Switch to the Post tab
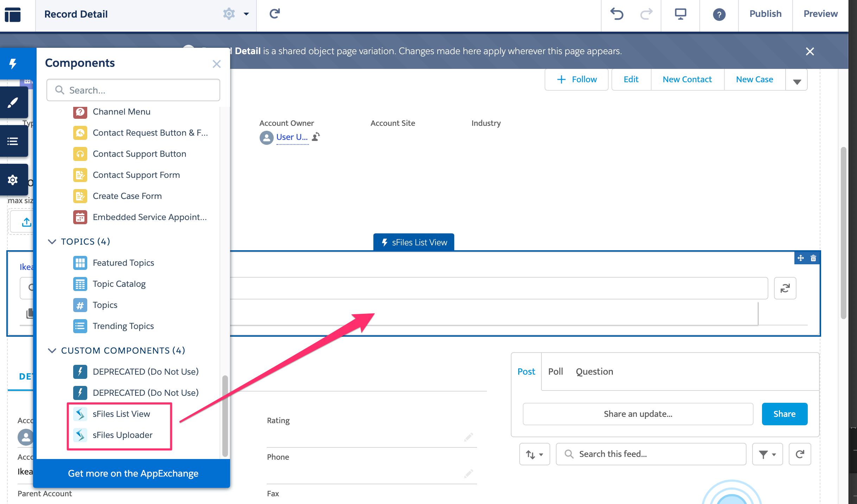This screenshot has width=857, height=504. click(x=526, y=371)
